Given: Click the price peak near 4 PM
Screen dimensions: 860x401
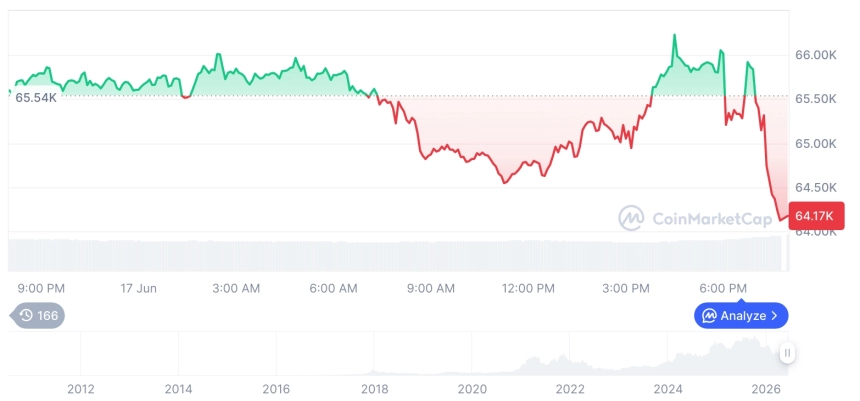Looking at the screenshot, I should 674,35.
